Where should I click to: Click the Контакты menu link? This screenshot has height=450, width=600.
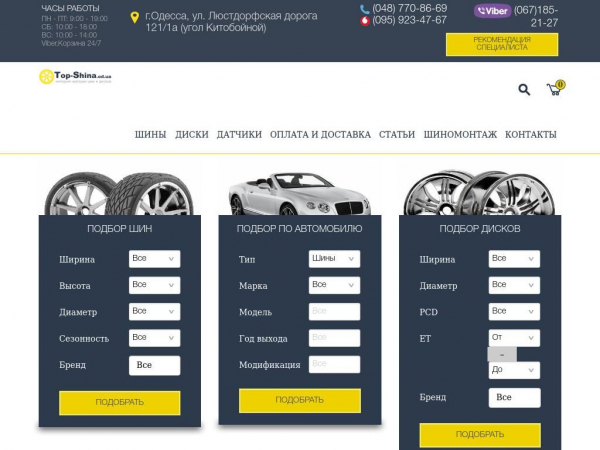pyautogui.click(x=530, y=134)
